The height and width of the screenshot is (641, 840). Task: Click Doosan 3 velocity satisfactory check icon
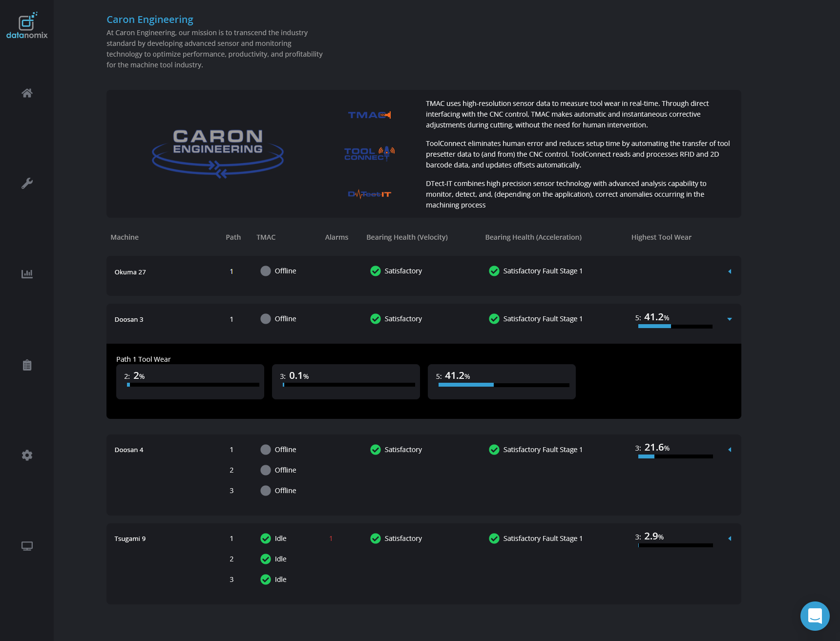click(x=376, y=319)
